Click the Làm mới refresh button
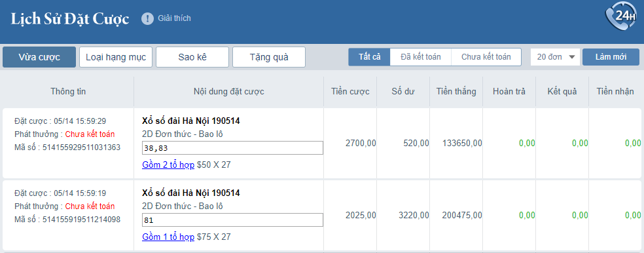The image size is (644, 253). click(611, 57)
